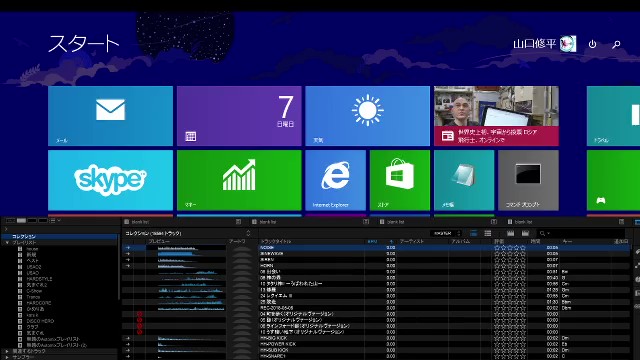
Task: Open the Trance playlist
Action: pos(33,297)
